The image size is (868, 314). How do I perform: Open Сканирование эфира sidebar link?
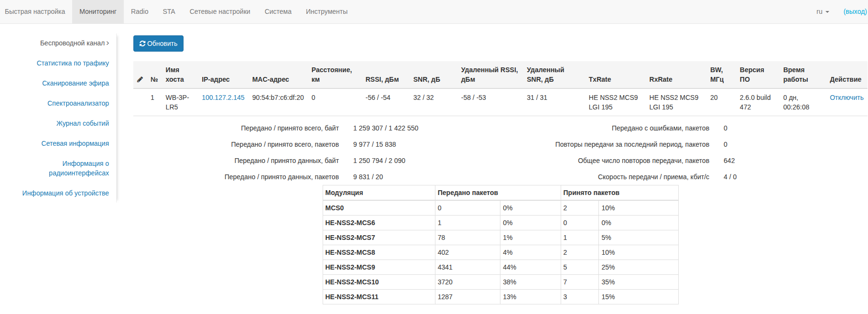pos(76,83)
